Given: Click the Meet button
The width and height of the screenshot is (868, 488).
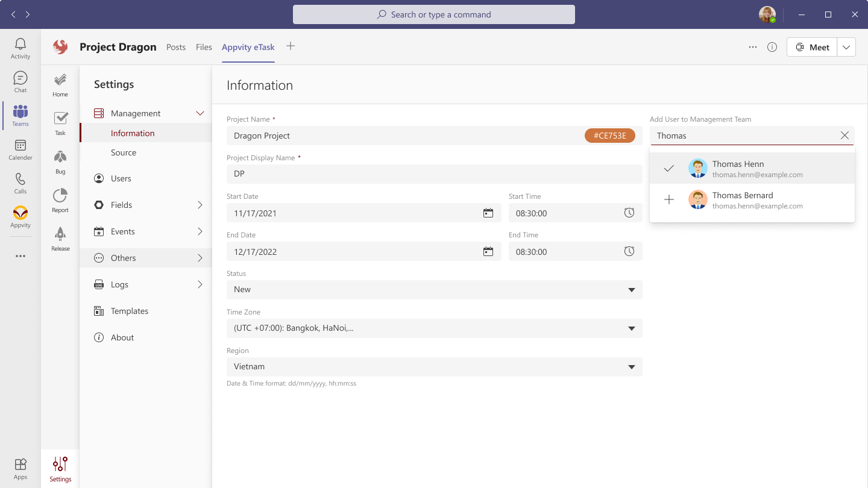Looking at the screenshot, I should pyautogui.click(x=812, y=46).
